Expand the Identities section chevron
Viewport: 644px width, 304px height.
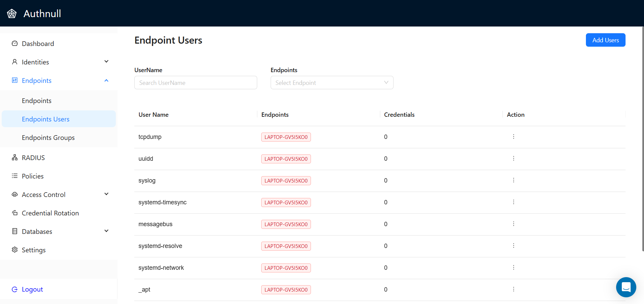106,61
